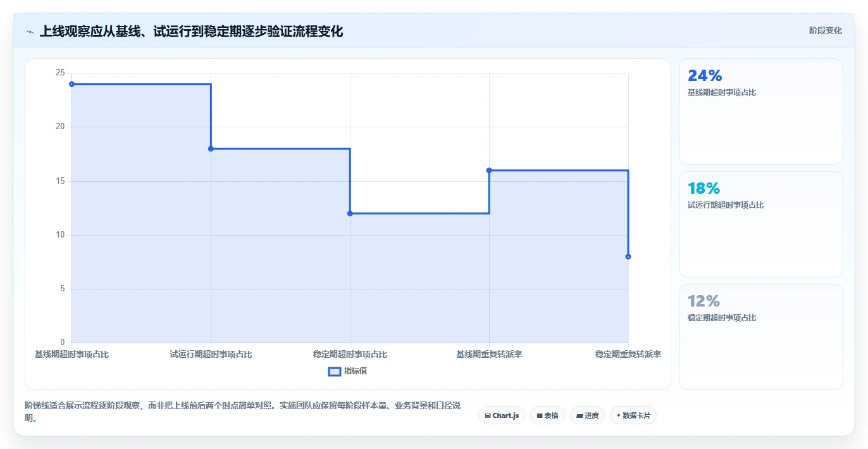Toggle the 指标值 legend swatch

coord(335,371)
